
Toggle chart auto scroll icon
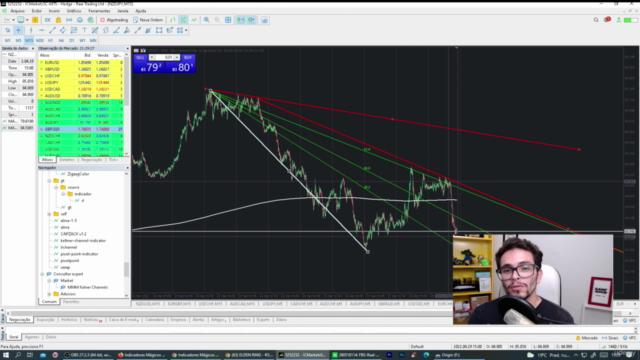click(240, 20)
